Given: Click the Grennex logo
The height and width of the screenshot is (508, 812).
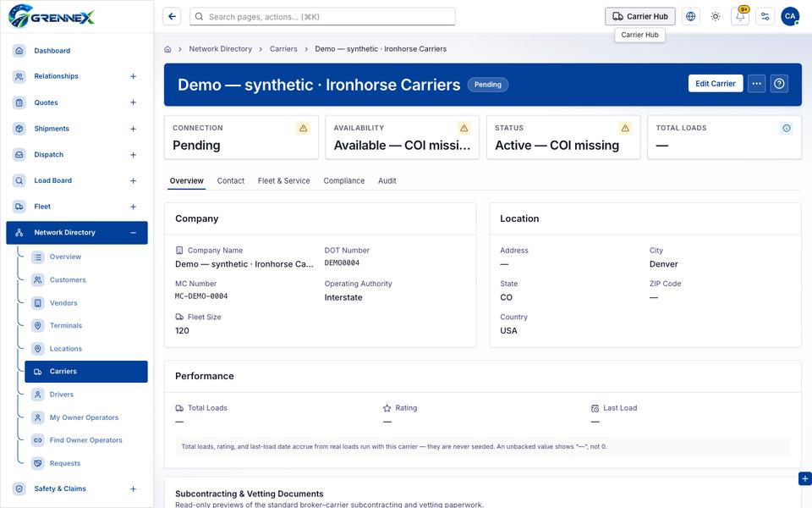Looking at the screenshot, I should (52, 17).
